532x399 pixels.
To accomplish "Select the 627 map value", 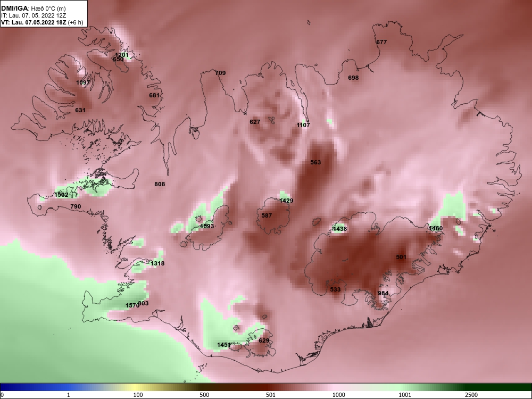I will 255,122.
